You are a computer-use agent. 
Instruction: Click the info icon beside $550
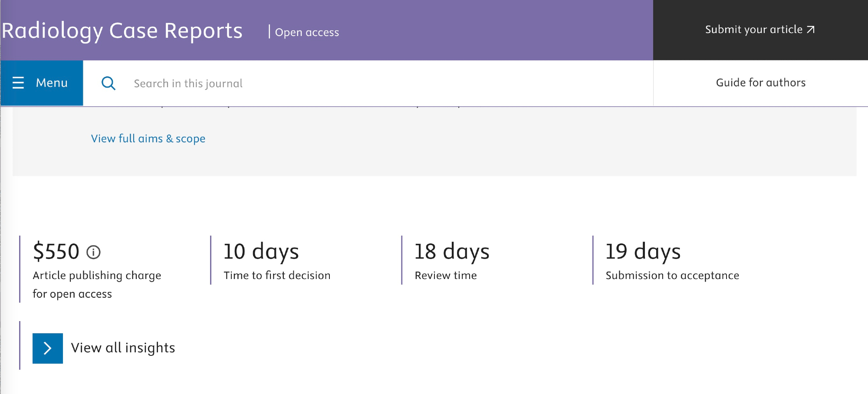[93, 252]
